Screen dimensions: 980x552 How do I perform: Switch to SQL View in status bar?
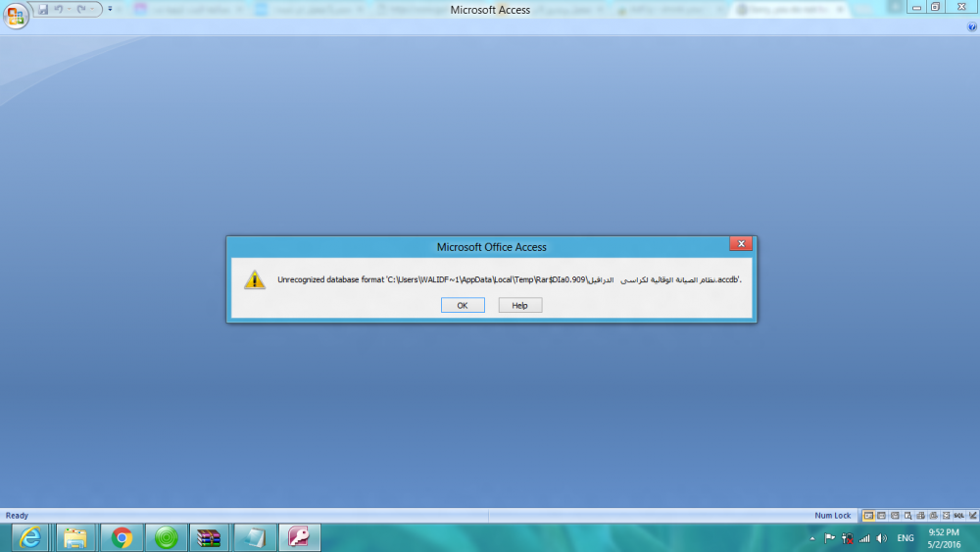click(958, 516)
